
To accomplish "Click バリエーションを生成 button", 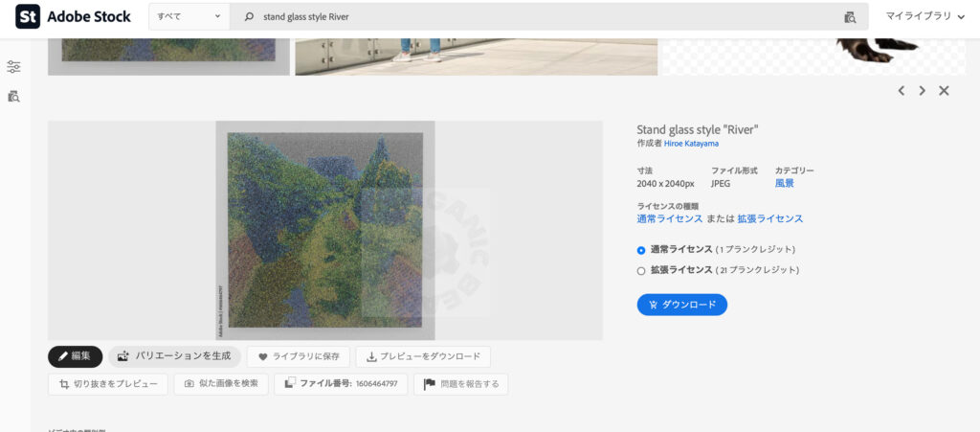I will [174, 356].
